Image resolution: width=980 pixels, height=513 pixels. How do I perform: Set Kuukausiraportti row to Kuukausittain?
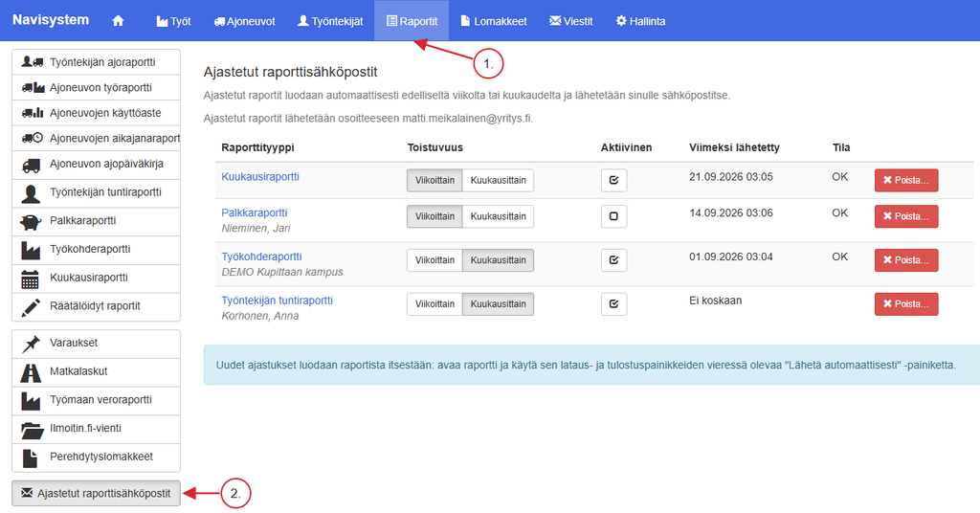[x=498, y=180]
